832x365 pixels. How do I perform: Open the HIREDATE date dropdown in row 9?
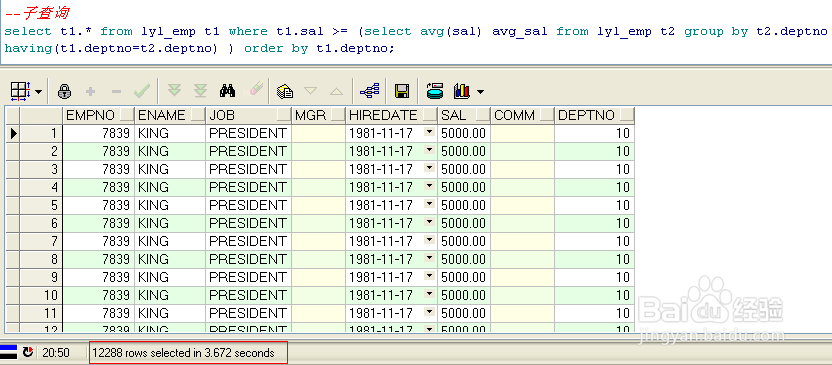coord(429,276)
